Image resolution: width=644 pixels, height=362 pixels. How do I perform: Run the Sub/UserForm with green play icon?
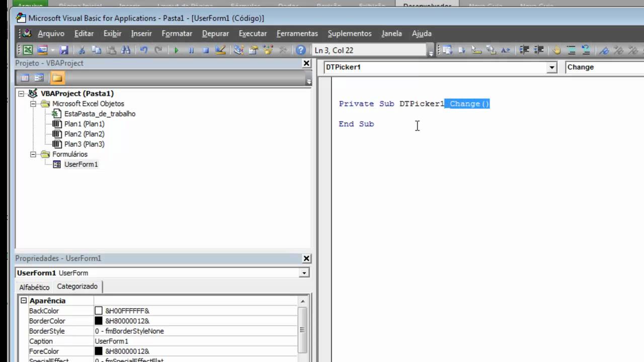coord(176,50)
